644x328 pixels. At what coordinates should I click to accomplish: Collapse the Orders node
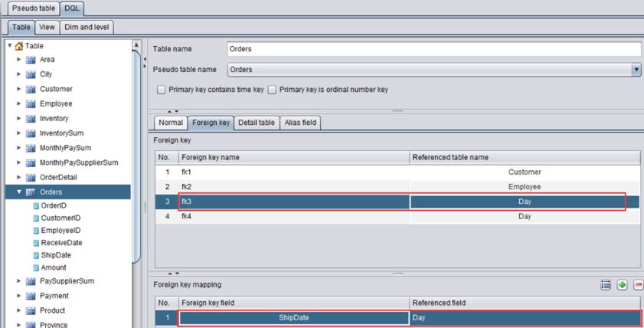[19, 192]
